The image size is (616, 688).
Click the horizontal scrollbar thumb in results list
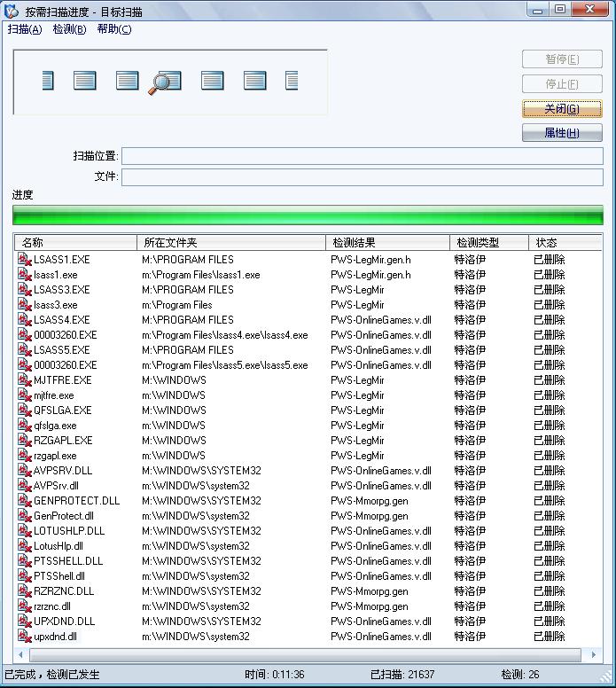point(305,655)
